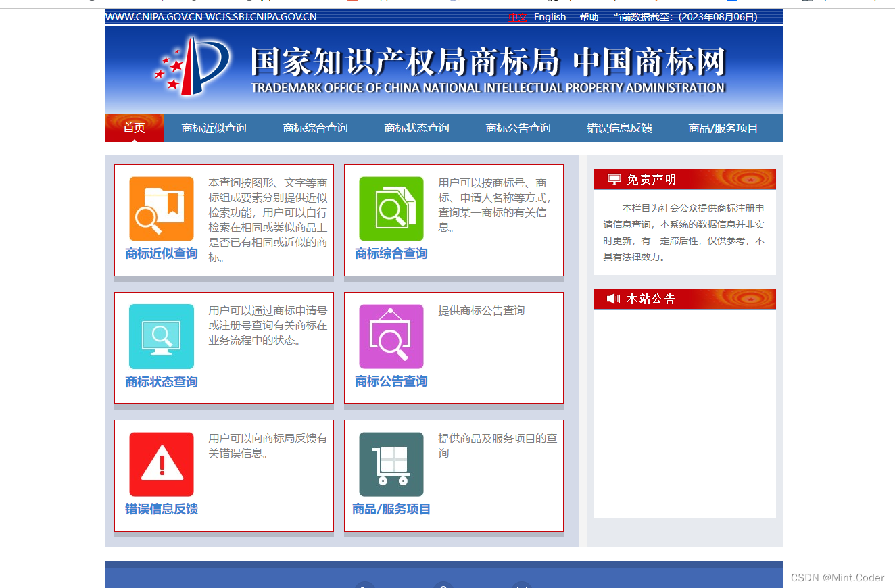Click the monitor icon beside 免责声明
Viewport: 895px width, 588px height.
tap(614, 179)
